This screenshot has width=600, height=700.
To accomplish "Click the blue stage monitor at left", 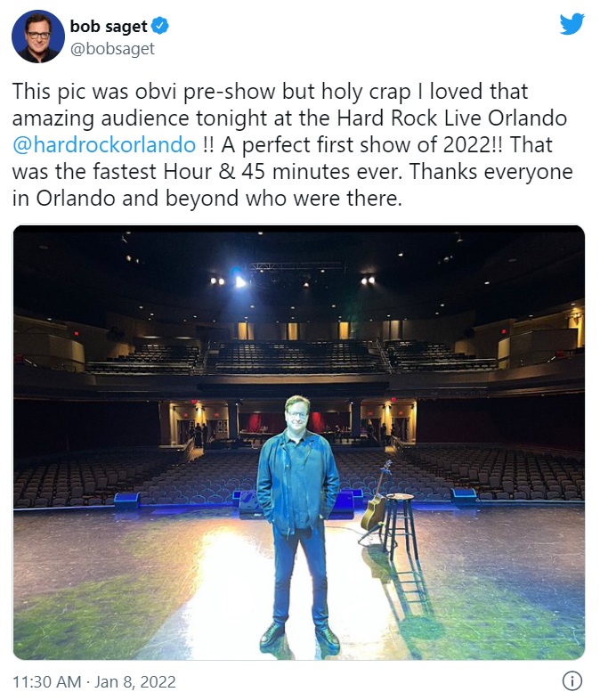I will [x=126, y=500].
